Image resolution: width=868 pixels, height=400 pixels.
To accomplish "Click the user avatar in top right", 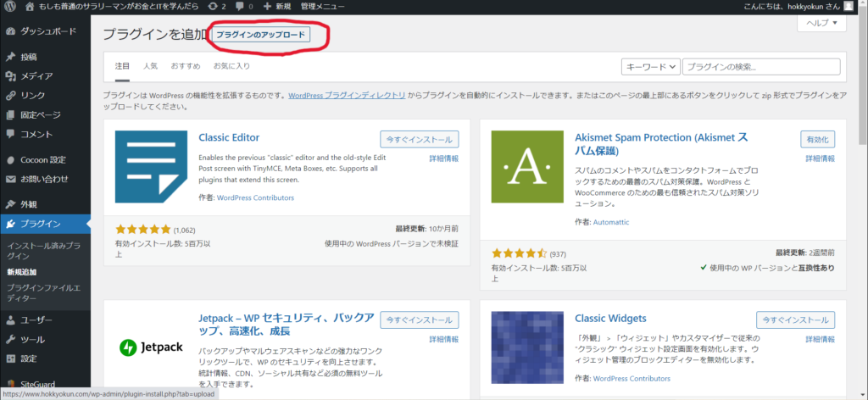I will [x=848, y=7].
